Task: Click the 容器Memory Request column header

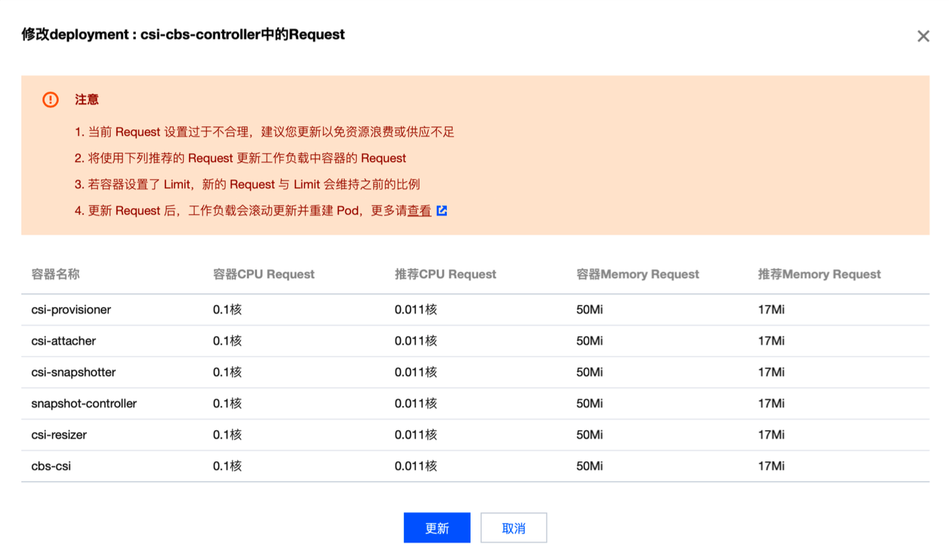Action: (x=637, y=274)
